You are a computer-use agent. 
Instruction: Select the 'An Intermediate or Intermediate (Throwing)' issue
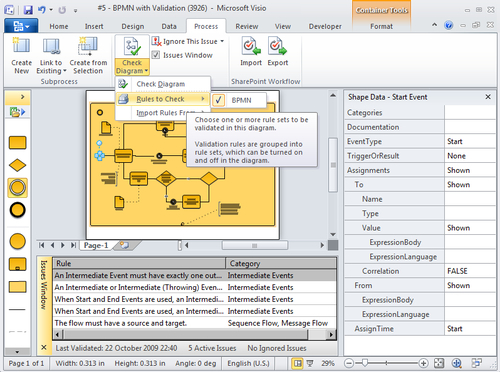(x=195, y=287)
